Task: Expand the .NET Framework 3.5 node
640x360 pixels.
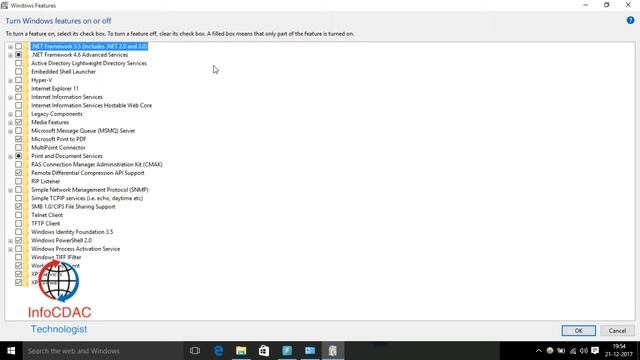Action: 10,47
